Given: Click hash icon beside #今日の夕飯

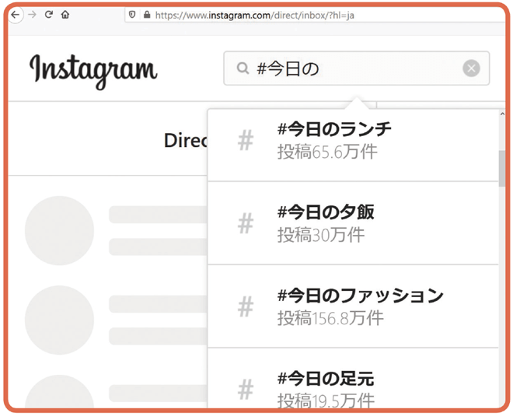Looking at the screenshot, I should coord(246,223).
